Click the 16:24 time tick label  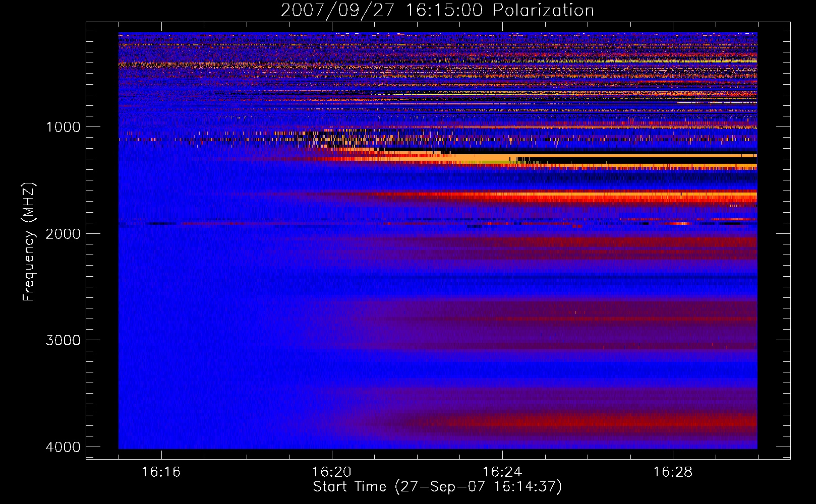502,472
